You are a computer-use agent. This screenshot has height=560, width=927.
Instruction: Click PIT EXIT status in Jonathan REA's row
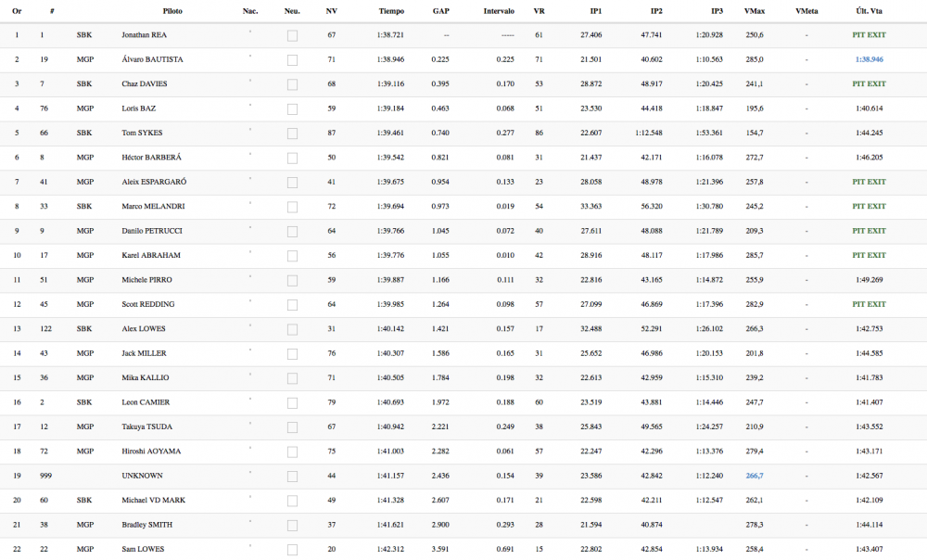(869, 35)
